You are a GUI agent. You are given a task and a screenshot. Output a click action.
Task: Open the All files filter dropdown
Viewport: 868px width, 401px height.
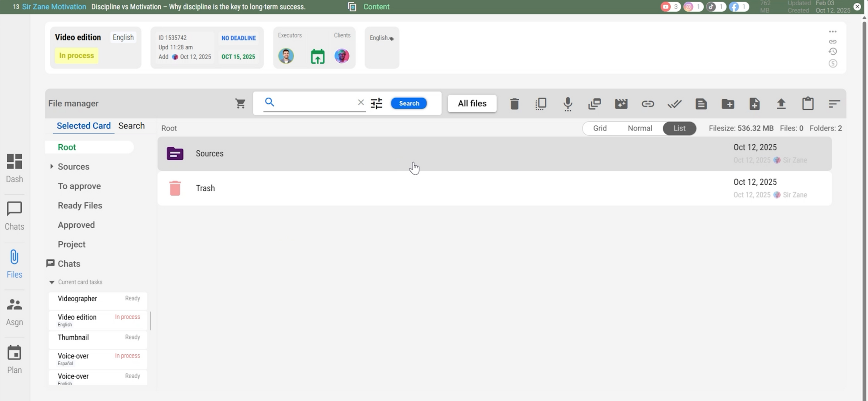click(x=472, y=104)
